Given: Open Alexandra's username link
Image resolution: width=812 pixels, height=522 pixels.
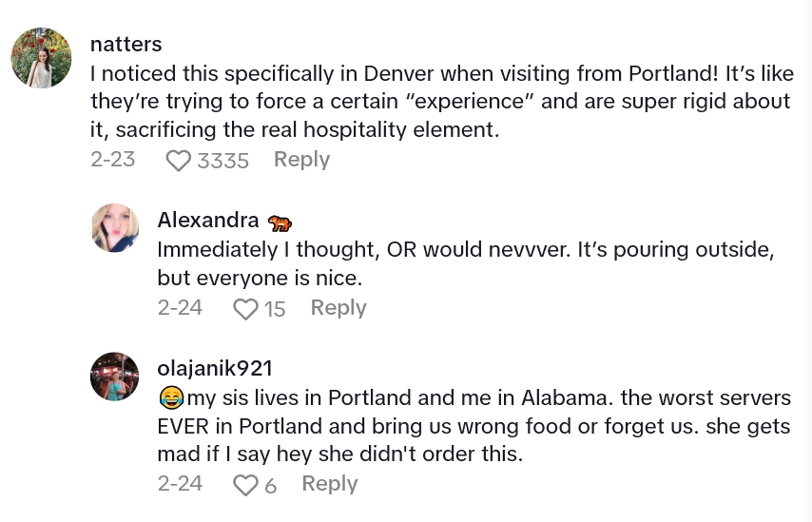Looking at the screenshot, I should pos(207,221).
